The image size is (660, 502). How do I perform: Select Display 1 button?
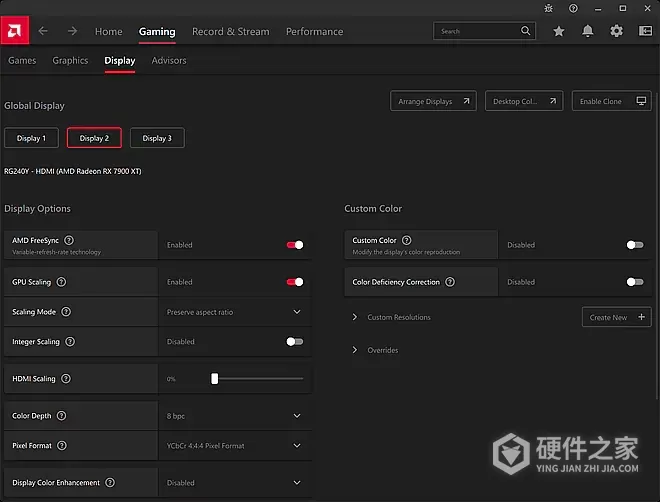pyautogui.click(x=31, y=138)
